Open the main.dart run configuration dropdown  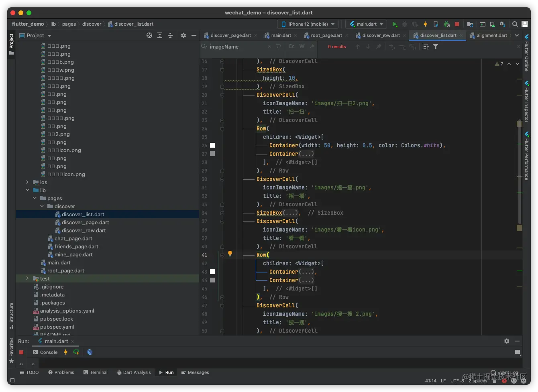pyautogui.click(x=366, y=24)
